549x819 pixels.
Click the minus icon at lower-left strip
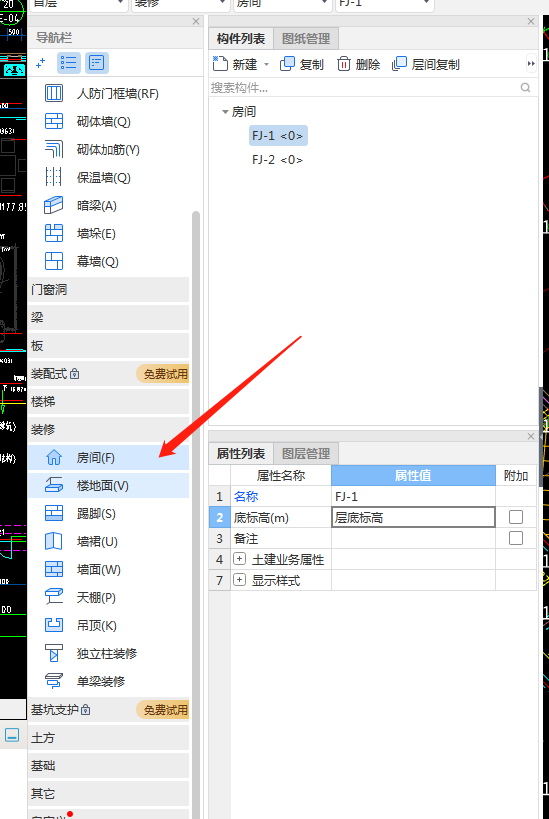(x=12, y=735)
